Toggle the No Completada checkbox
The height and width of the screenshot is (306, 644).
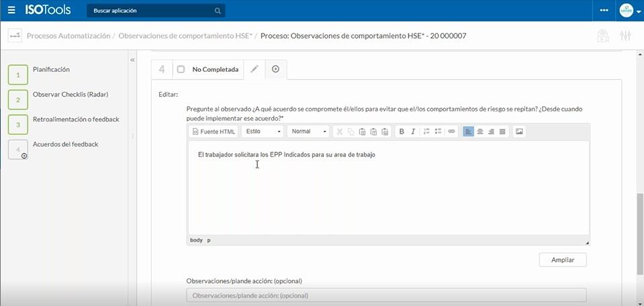pos(181,69)
